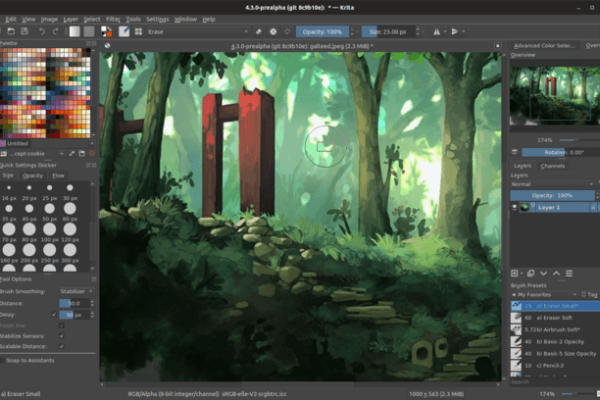This screenshot has width=600, height=400.
Task: Expand the add-layer type arrow
Action: coord(522,273)
